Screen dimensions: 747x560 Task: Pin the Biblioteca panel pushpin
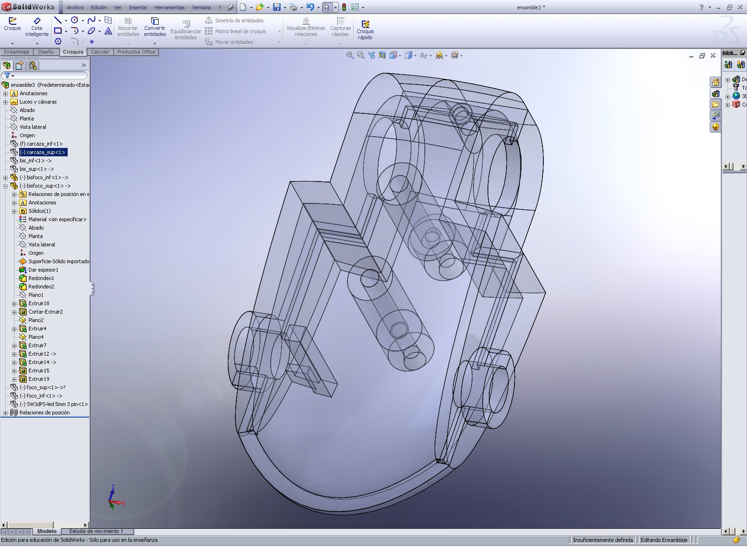pyautogui.click(x=742, y=53)
